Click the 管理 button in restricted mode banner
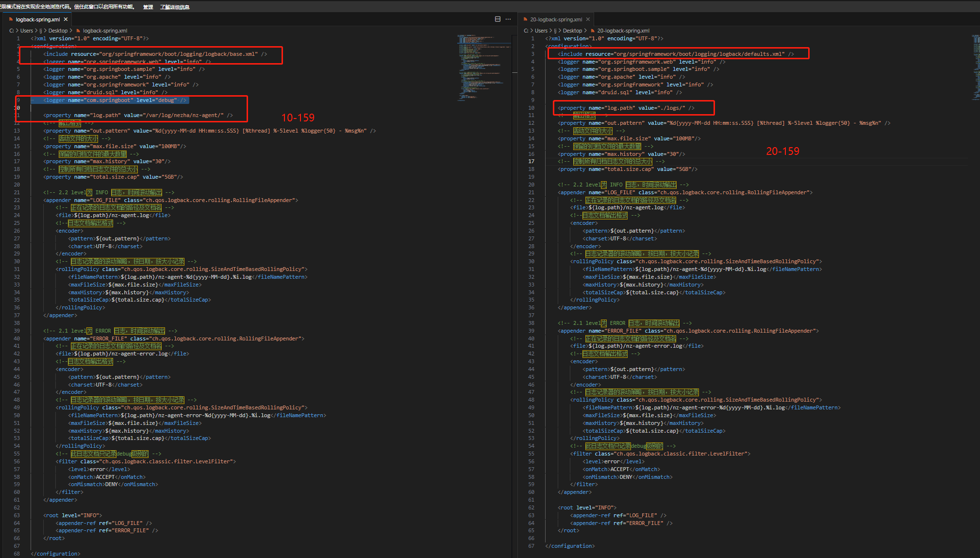 [148, 7]
